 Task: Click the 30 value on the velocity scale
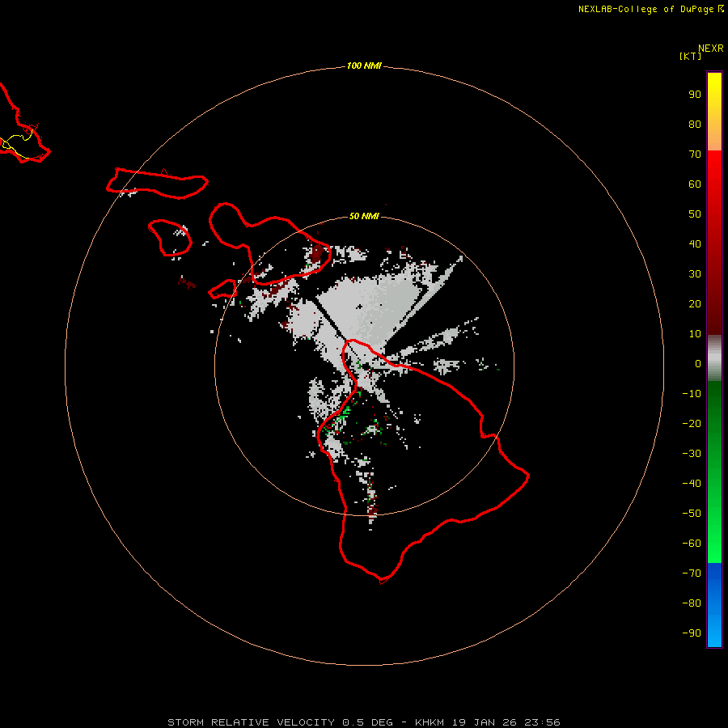[695, 274]
